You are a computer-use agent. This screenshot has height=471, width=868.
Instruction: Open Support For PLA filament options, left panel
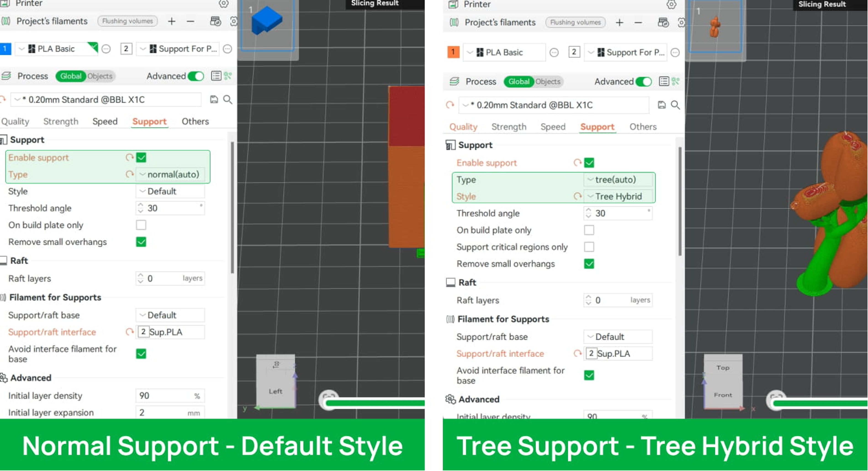[228, 49]
